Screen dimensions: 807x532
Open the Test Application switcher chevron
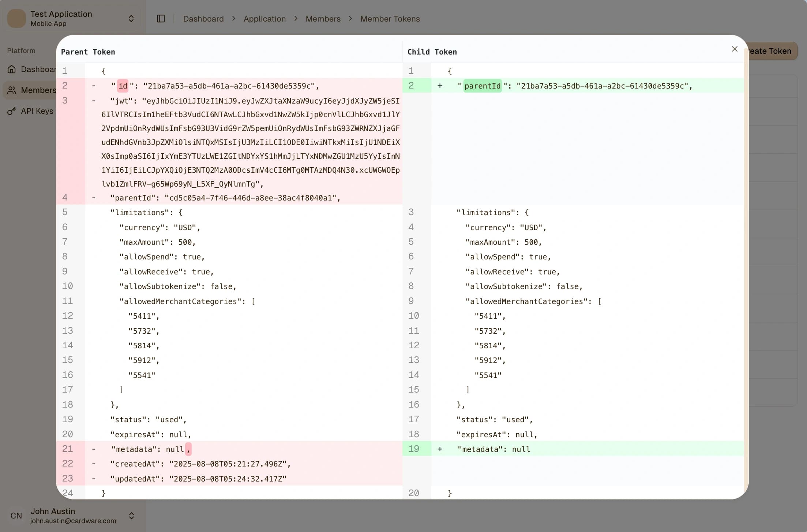point(131,18)
